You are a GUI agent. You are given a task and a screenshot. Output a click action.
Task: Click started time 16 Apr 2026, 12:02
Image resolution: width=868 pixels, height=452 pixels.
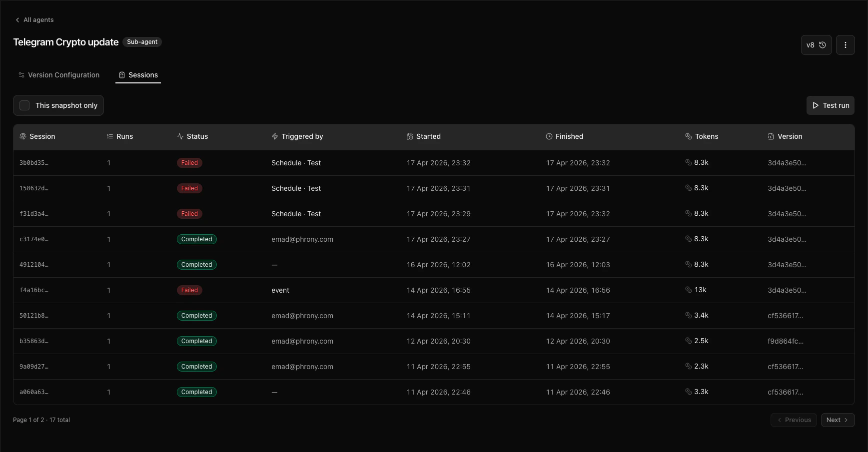439,265
